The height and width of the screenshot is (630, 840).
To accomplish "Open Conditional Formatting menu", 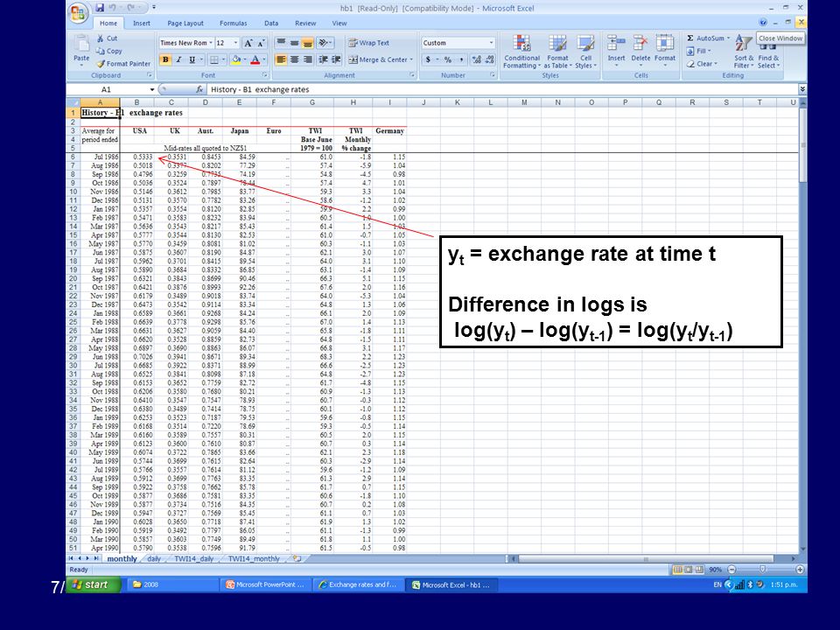I will [521, 52].
